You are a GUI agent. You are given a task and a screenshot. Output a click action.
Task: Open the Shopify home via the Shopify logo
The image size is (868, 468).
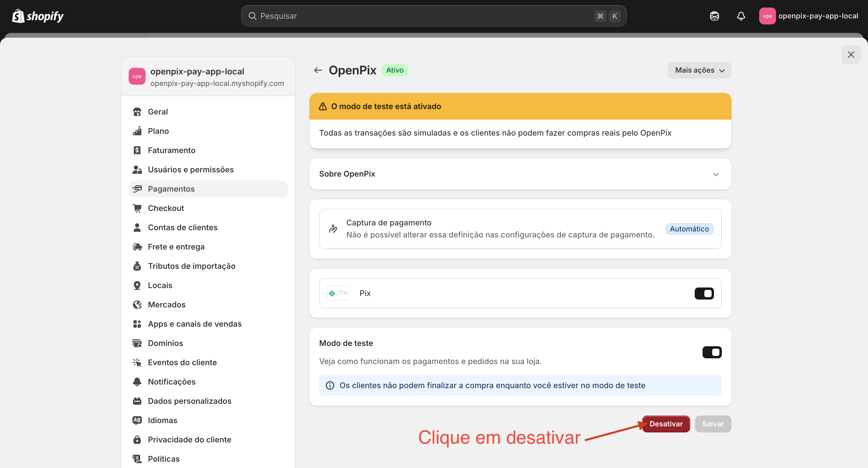[x=37, y=16]
